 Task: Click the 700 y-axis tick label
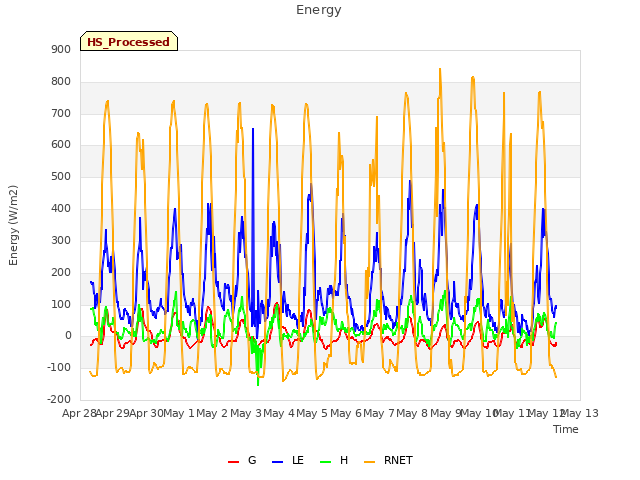click(61, 113)
